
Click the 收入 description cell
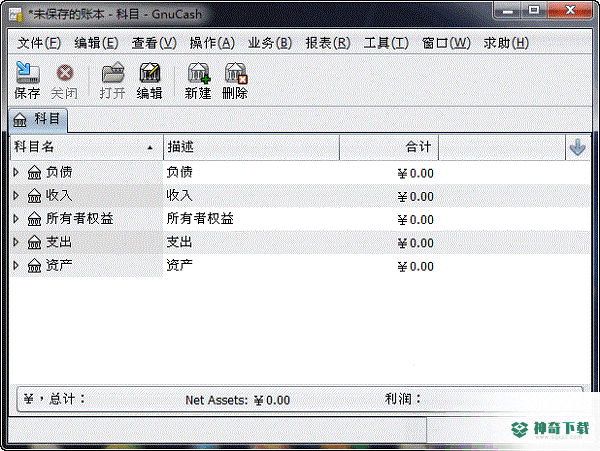pos(179,196)
